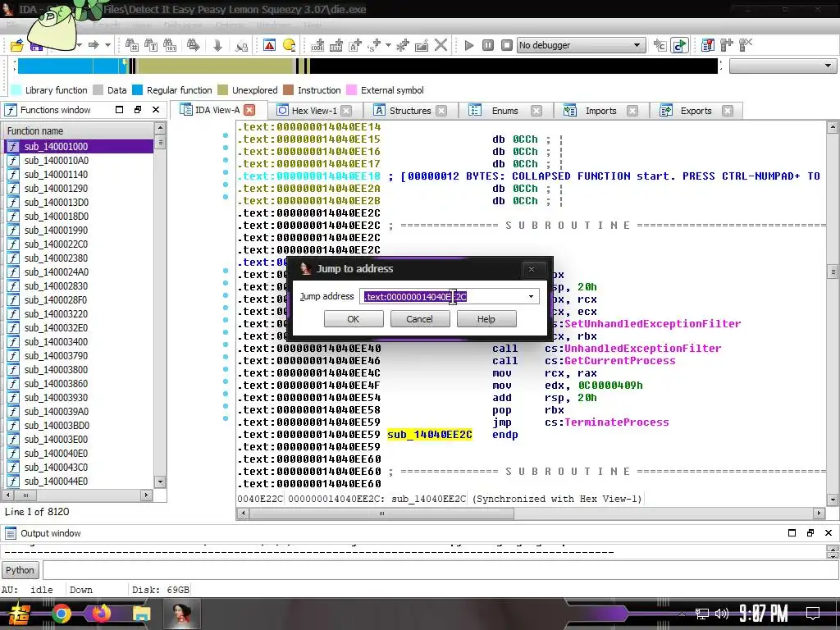840x630 pixels.
Task: Click OK in Jump to address dialog
Action: point(354,319)
